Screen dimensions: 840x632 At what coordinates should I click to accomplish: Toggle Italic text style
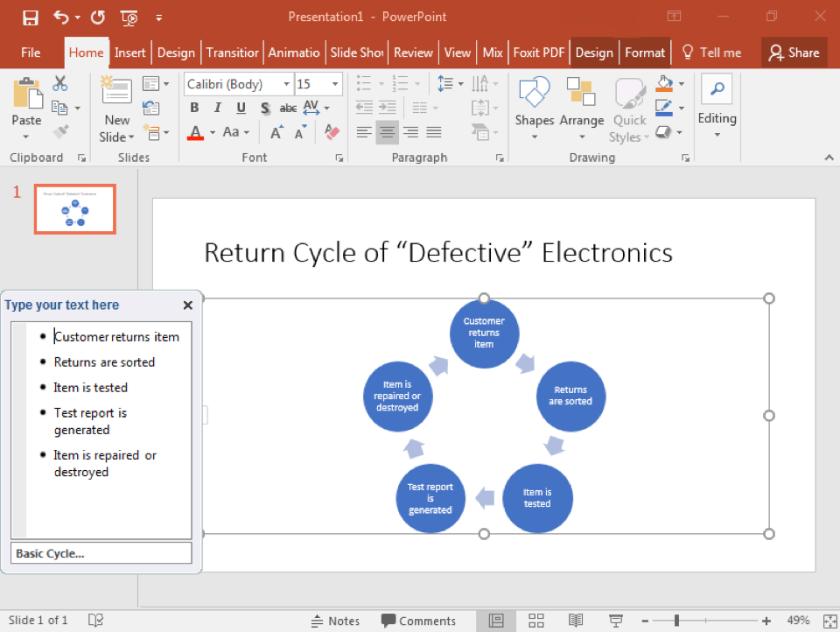[x=218, y=109]
